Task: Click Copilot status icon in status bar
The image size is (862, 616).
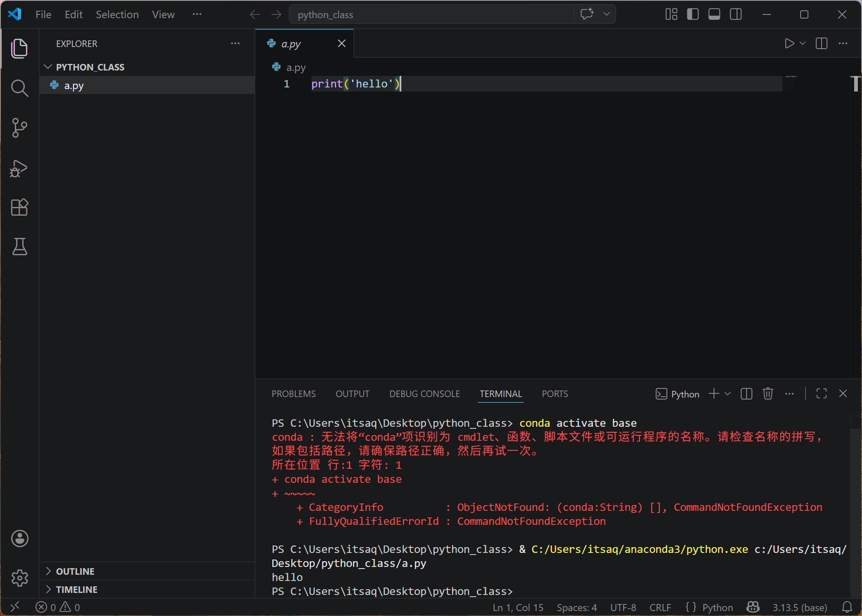Action: (x=753, y=607)
